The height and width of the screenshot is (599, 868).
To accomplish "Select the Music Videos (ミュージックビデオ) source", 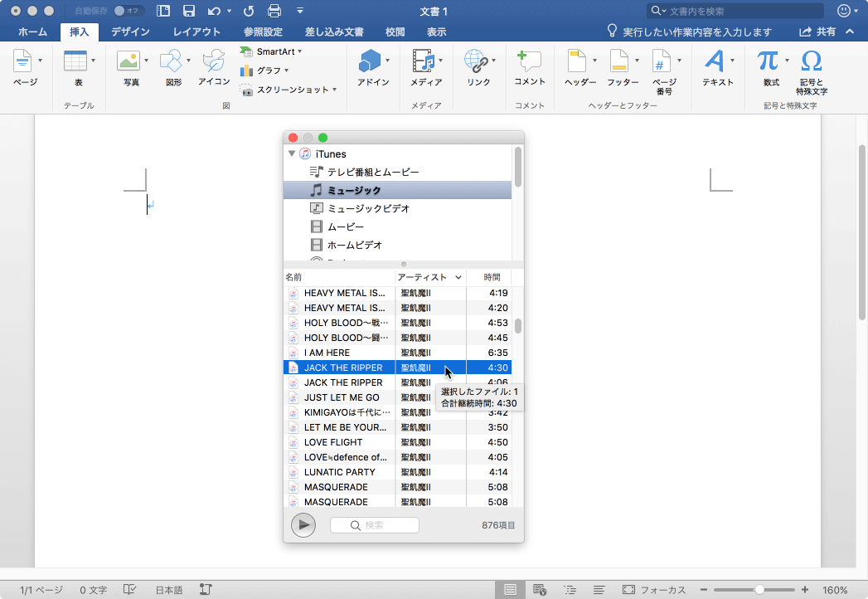I will click(x=397, y=208).
